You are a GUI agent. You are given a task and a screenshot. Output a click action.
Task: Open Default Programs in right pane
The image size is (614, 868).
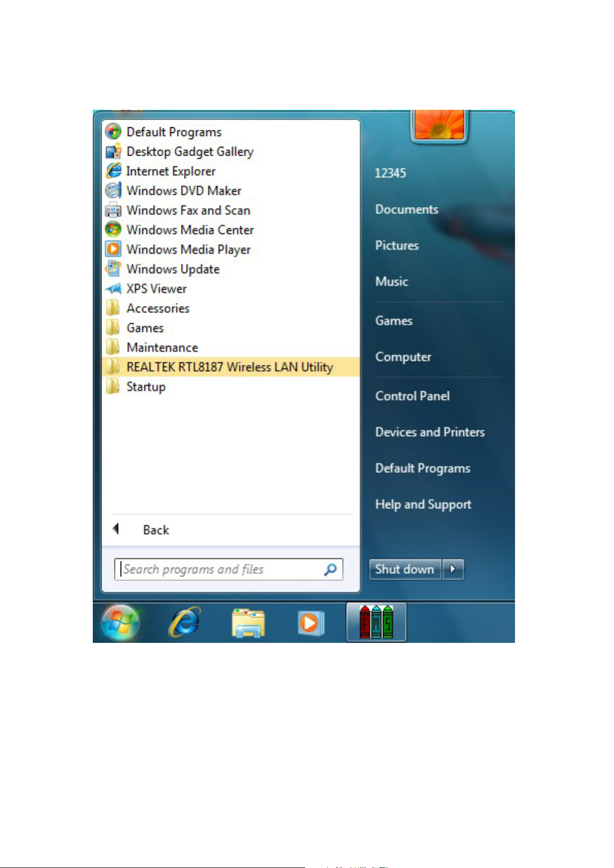pyautogui.click(x=423, y=468)
